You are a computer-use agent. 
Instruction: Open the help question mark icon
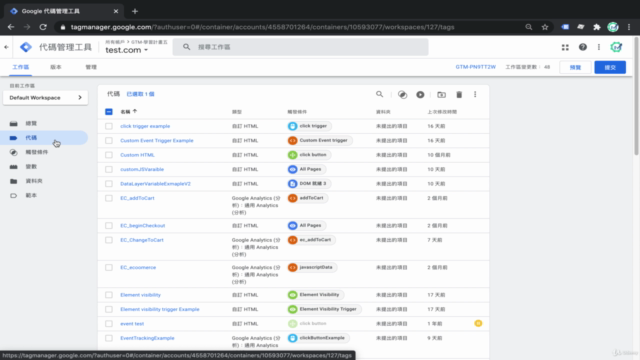point(582,47)
